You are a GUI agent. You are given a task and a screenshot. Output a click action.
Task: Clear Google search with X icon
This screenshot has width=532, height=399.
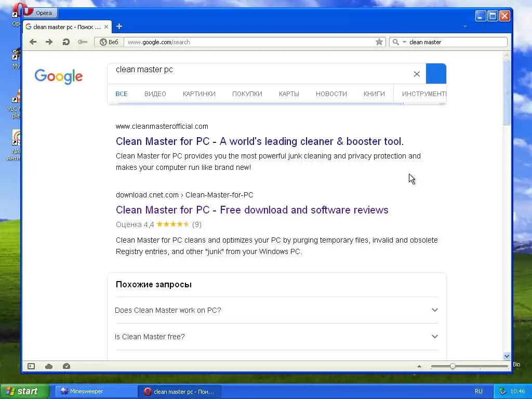click(x=417, y=74)
